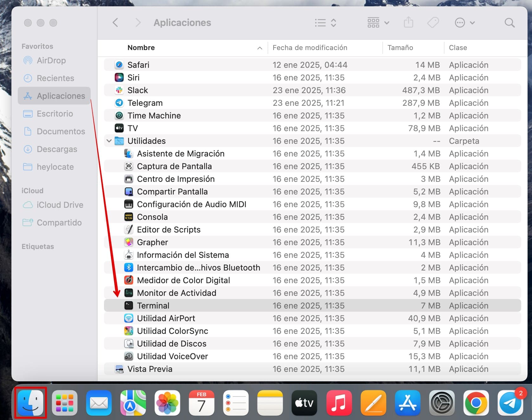This screenshot has width=532, height=420.
Task: Click the Etiquetas section heading
Action: [38, 246]
